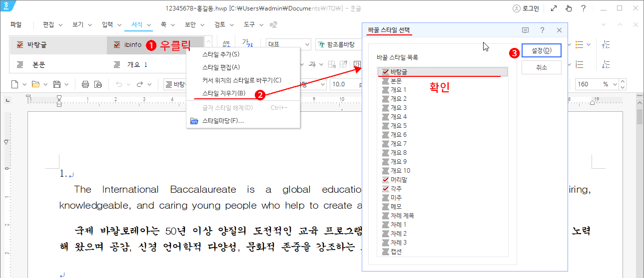Click the save diskette icon

(57, 84)
